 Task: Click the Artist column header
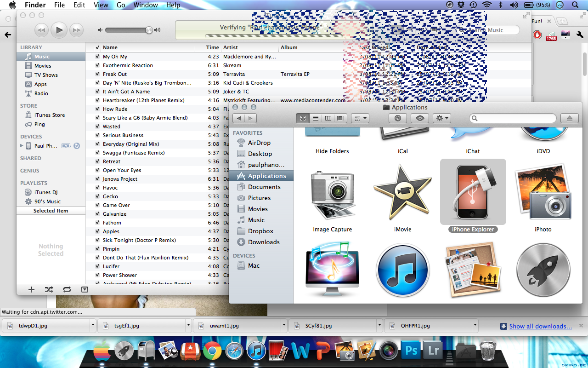coord(250,47)
